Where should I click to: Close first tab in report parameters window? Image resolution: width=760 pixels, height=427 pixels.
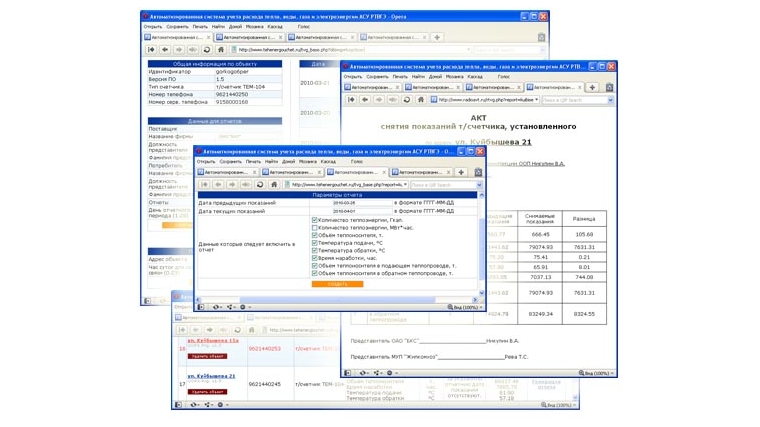pyautogui.click(x=254, y=172)
